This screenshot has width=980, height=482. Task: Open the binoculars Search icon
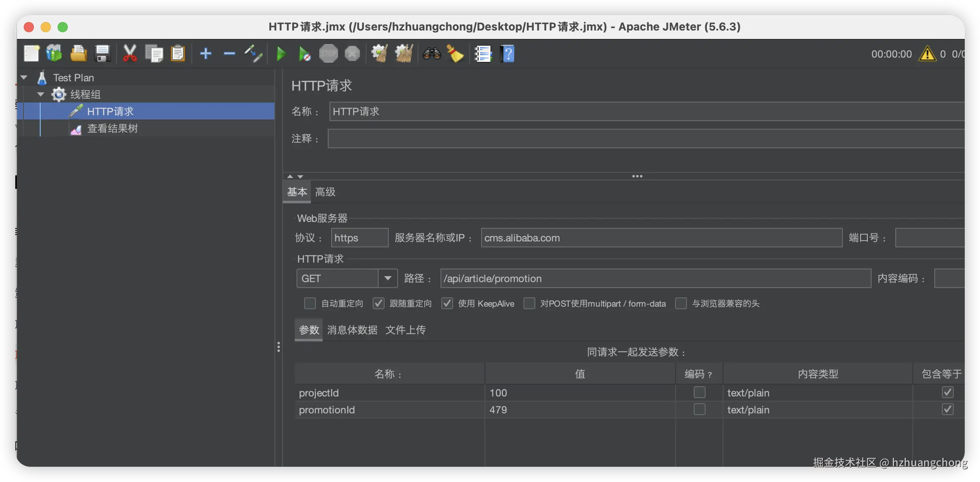[432, 54]
